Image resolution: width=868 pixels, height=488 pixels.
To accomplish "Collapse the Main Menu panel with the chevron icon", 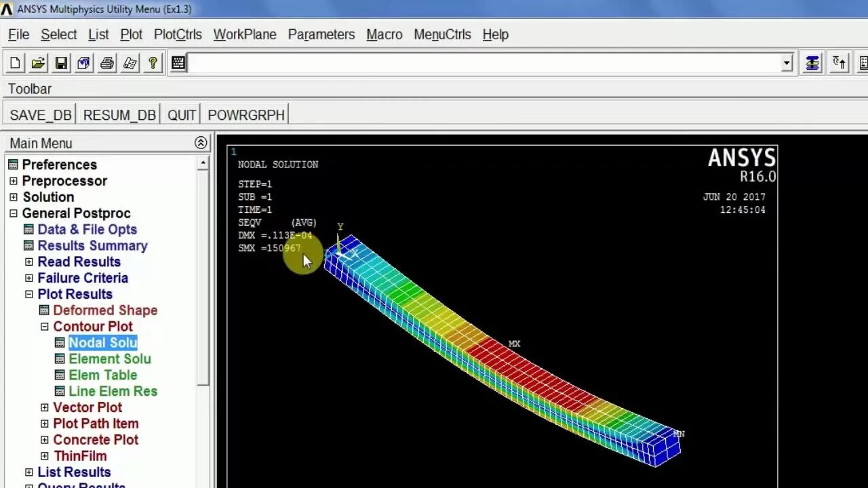I will point(201,143).
